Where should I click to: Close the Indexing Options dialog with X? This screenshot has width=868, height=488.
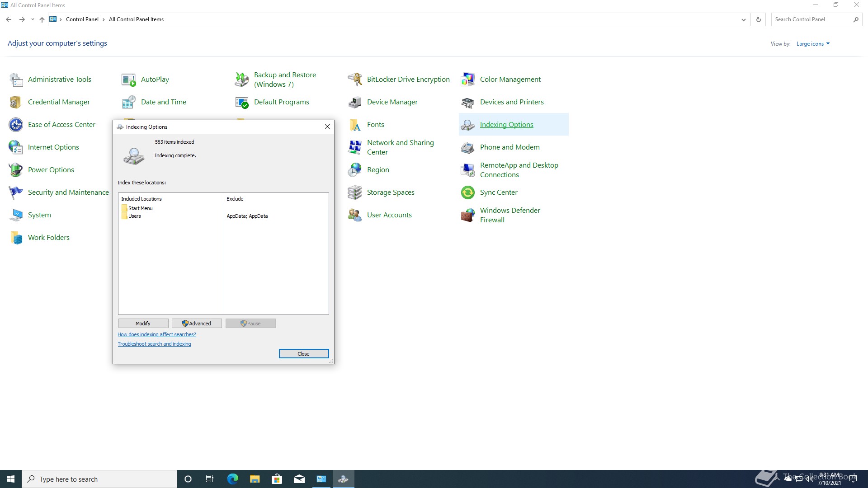click(x=327, y=127)
